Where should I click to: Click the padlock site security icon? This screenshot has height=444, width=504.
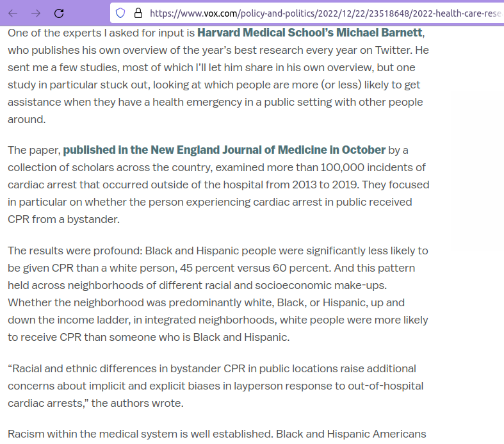(137, 13)
